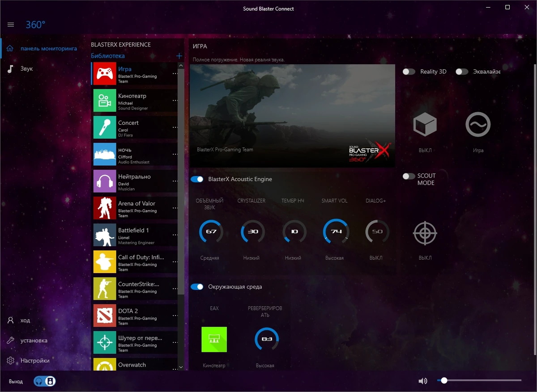This screenshot has width=537, height=392.
Task: Click the Библиотека library heading link
Action: [108, 56]
